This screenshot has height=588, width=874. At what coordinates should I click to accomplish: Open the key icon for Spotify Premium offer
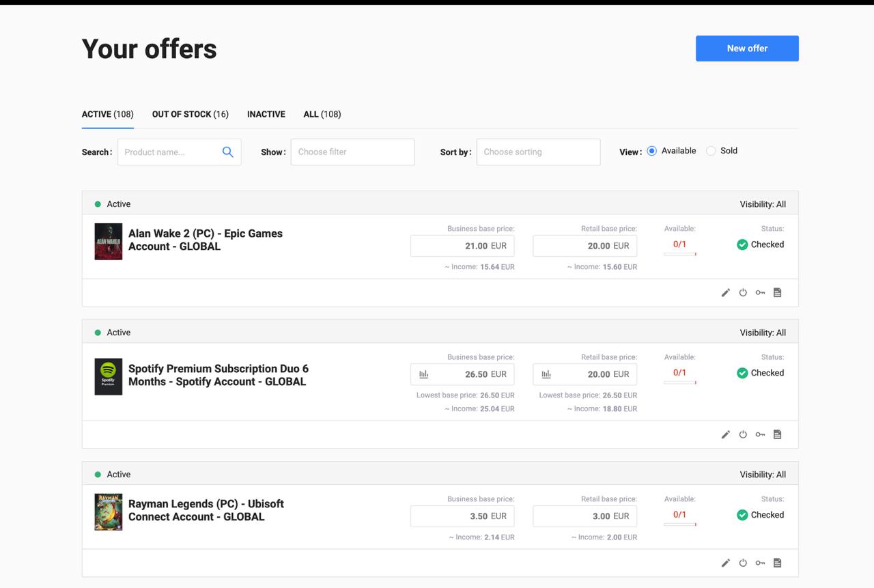[760, 435]
